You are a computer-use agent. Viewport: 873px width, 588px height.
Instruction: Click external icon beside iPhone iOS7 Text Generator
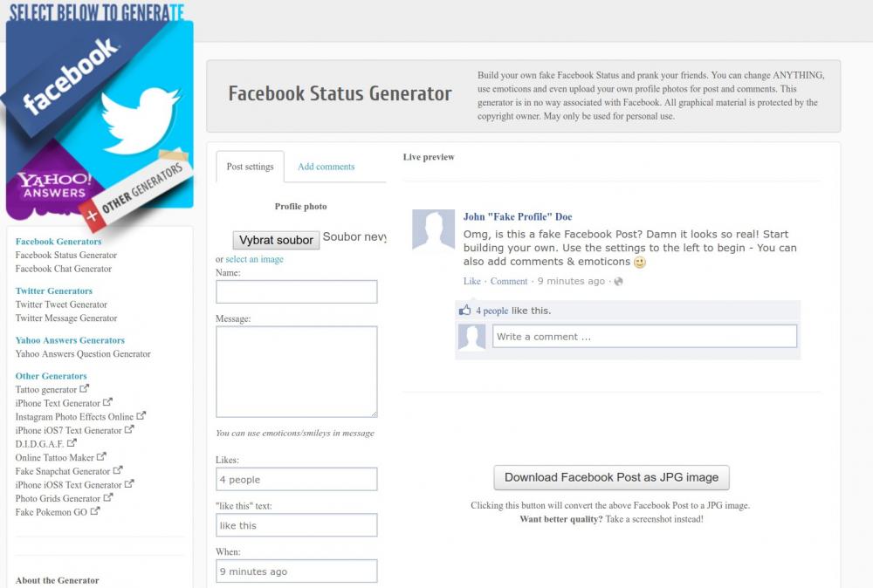tap(129, 429)
